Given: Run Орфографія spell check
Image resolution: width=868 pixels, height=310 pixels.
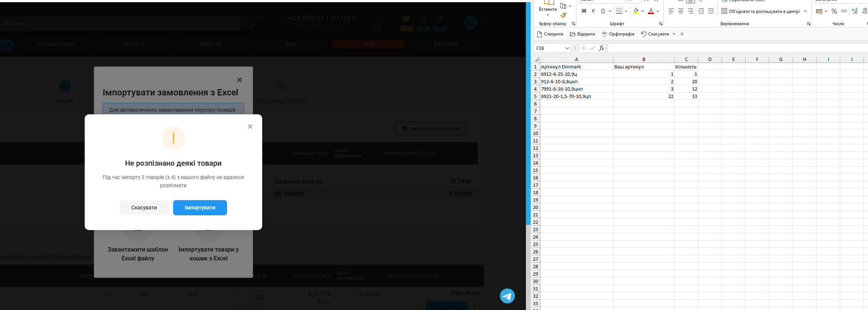Looking at the screenshot, I should point(618,34).
